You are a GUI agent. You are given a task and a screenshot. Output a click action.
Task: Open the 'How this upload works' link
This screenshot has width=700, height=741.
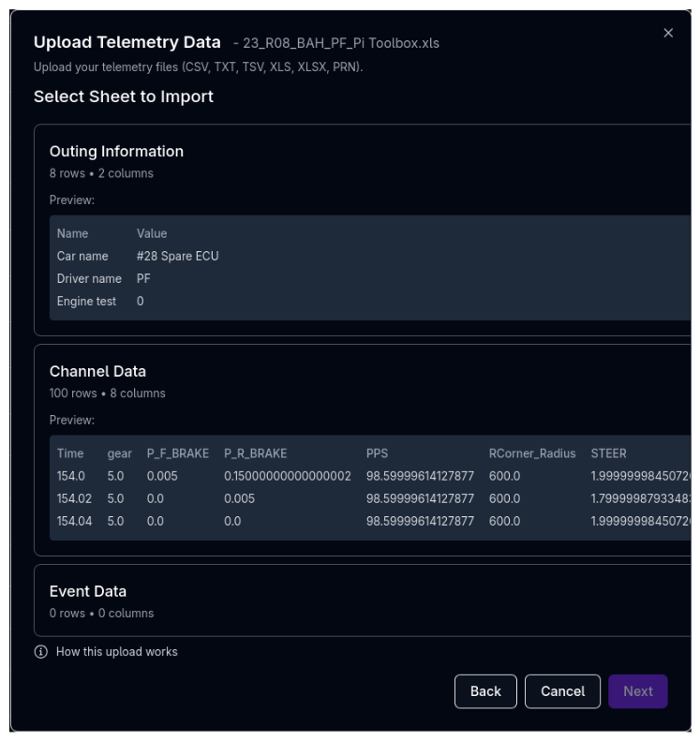[x=116, y=652]
